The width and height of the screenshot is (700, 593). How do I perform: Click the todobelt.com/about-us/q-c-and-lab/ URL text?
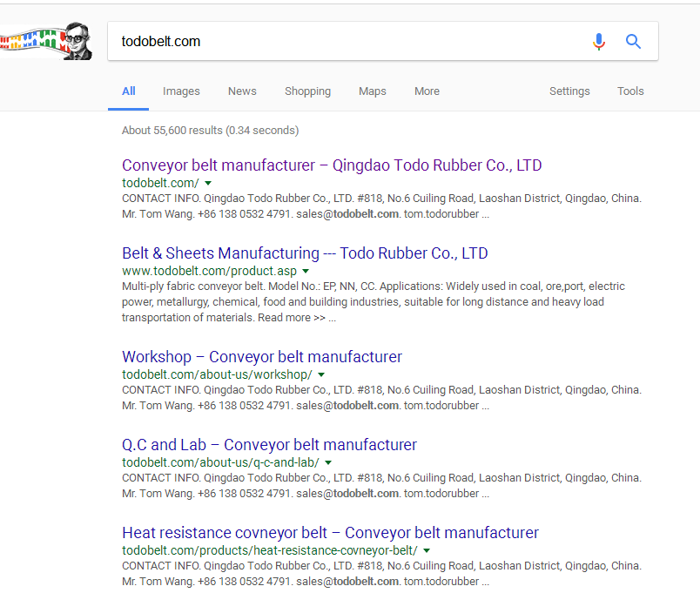click(x=220, y=462)
